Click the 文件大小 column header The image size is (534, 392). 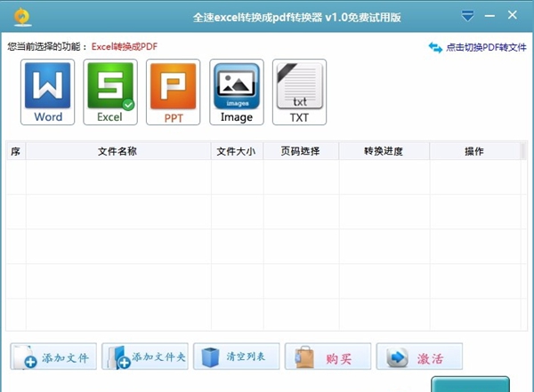coord(237,151)
